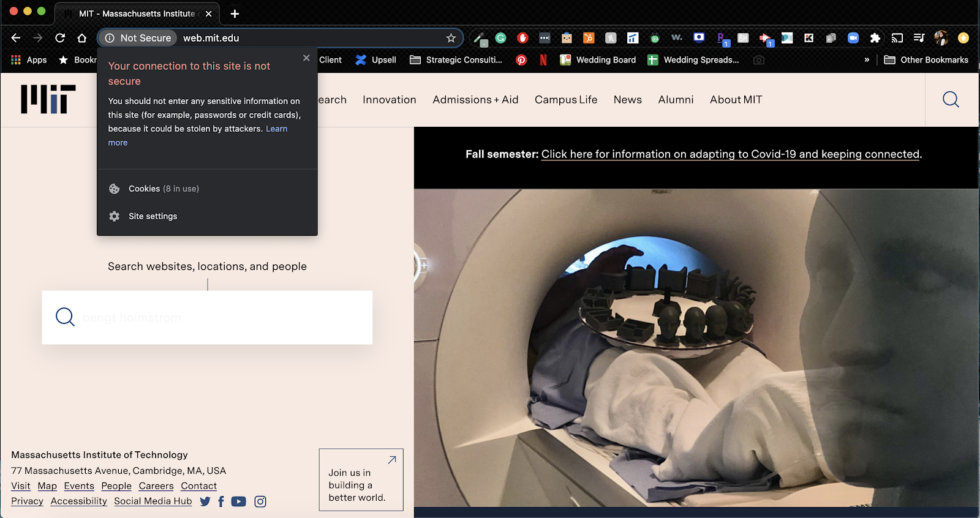Open the red stop-hand ad blocker extension
Screen dimensions: 980x518
522,38
